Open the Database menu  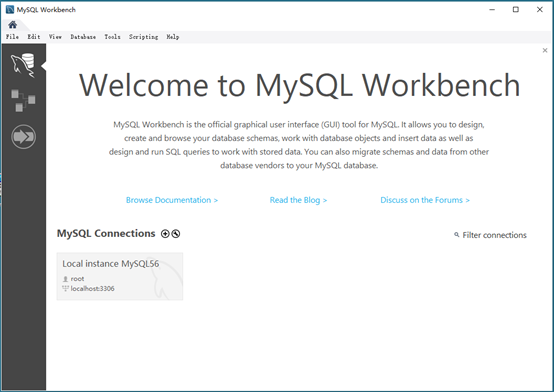[83, 37]
